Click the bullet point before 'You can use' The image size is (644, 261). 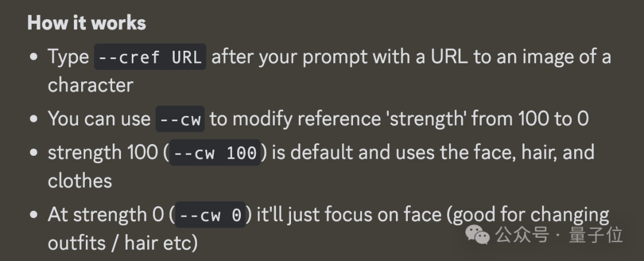pos(35,119)
